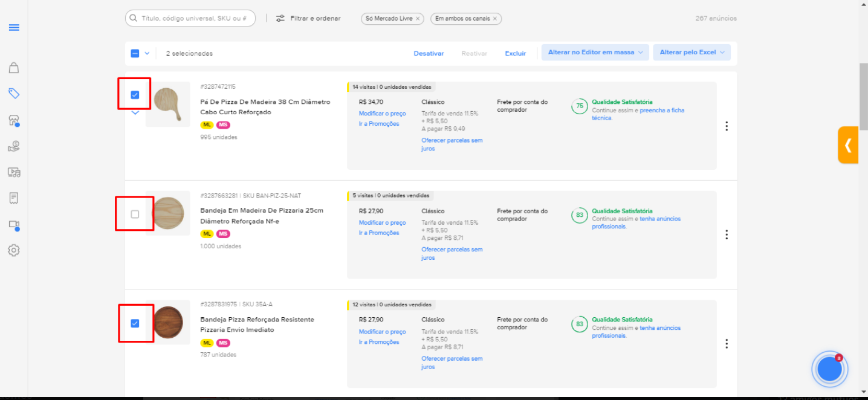Screen dimensions: 868x400
Task: Click Desativar to deactivate selected listings
Action: [429, 53]
